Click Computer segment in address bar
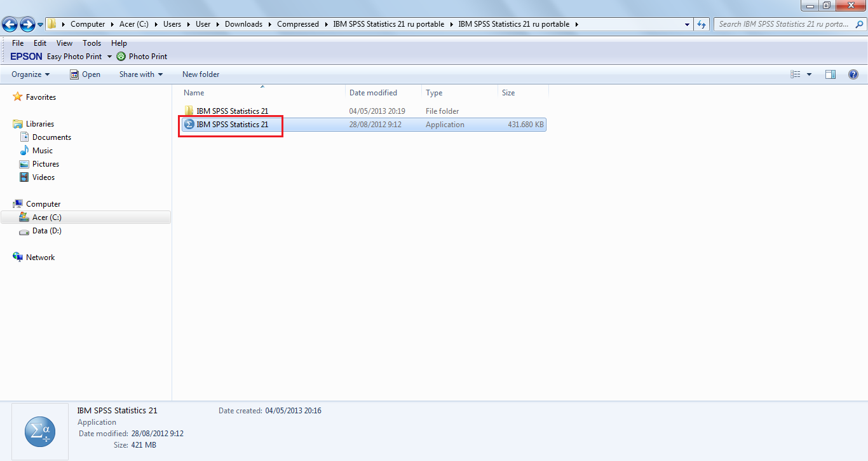Viewport: 868px width, 461px height. [88, 24]
